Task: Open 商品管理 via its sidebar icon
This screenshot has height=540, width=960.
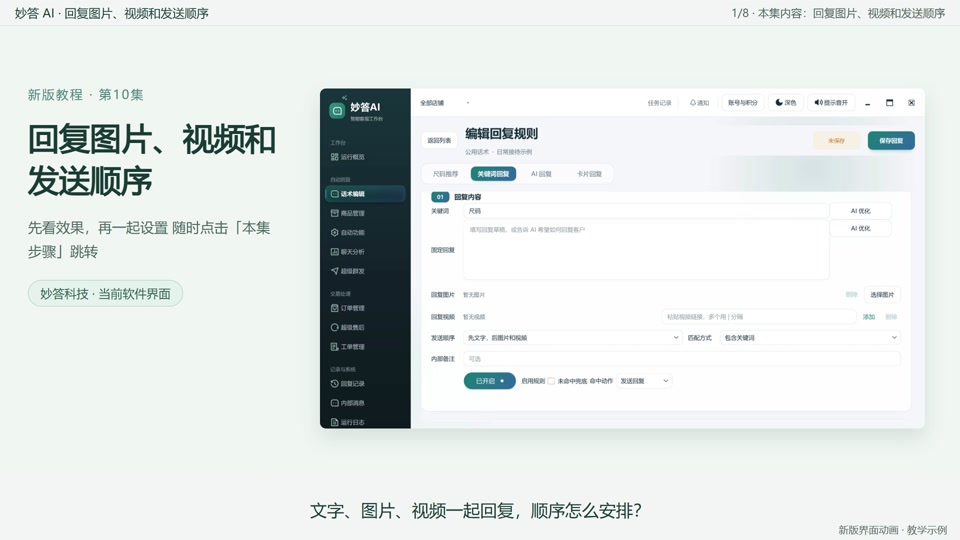Action: [334, 213]
